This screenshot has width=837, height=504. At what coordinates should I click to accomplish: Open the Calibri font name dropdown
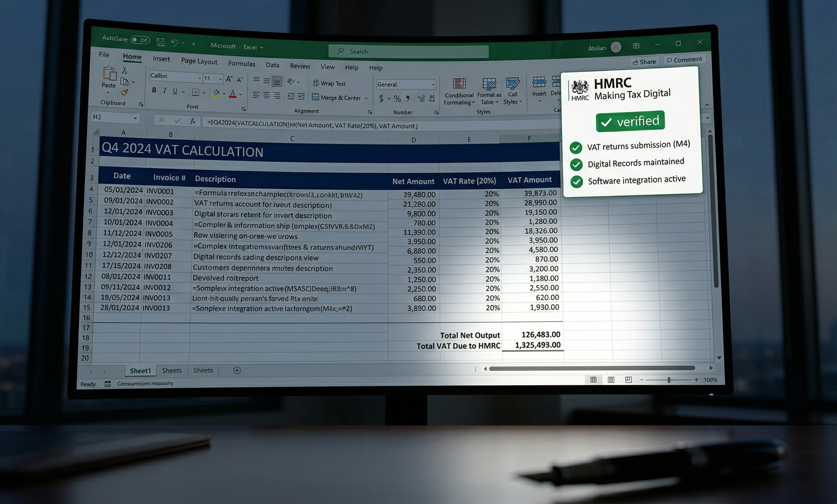199,78
